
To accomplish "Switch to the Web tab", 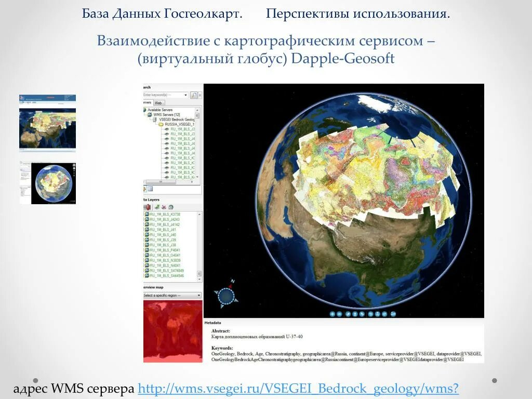I will [158, 103].
